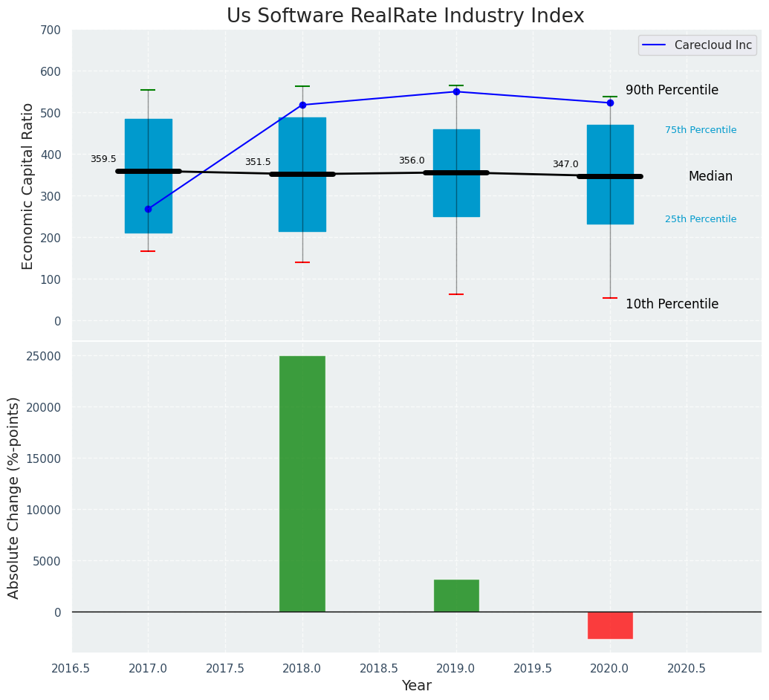The width and height of the screenshot is (769, 700).
Task: Click the 2019 Carecloud blue data point
Action: coord(456,91)
